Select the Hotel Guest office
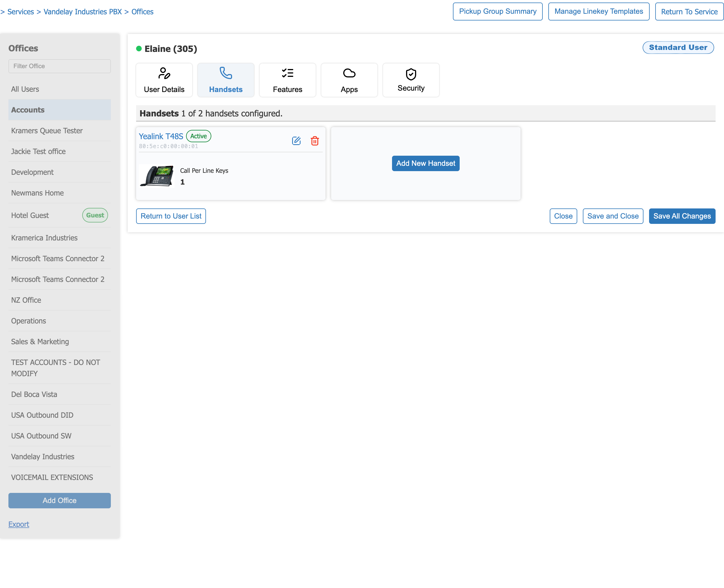 [x=59, y=215]
